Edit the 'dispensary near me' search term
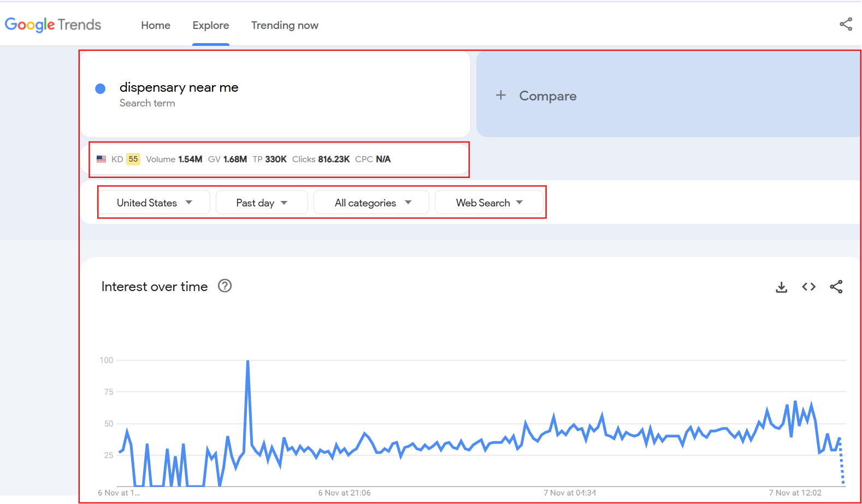This screenshot has width=862, height=504. tap(179, 87)
